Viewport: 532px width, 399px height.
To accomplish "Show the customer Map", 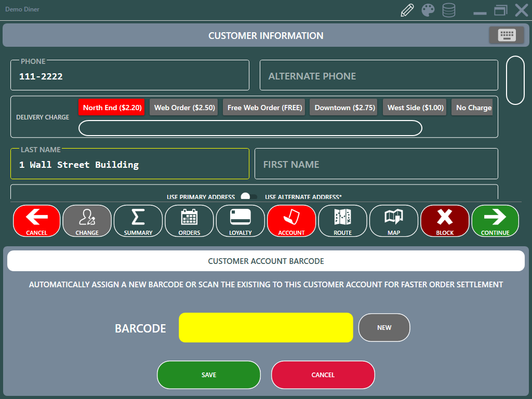I will coord(393,221).
